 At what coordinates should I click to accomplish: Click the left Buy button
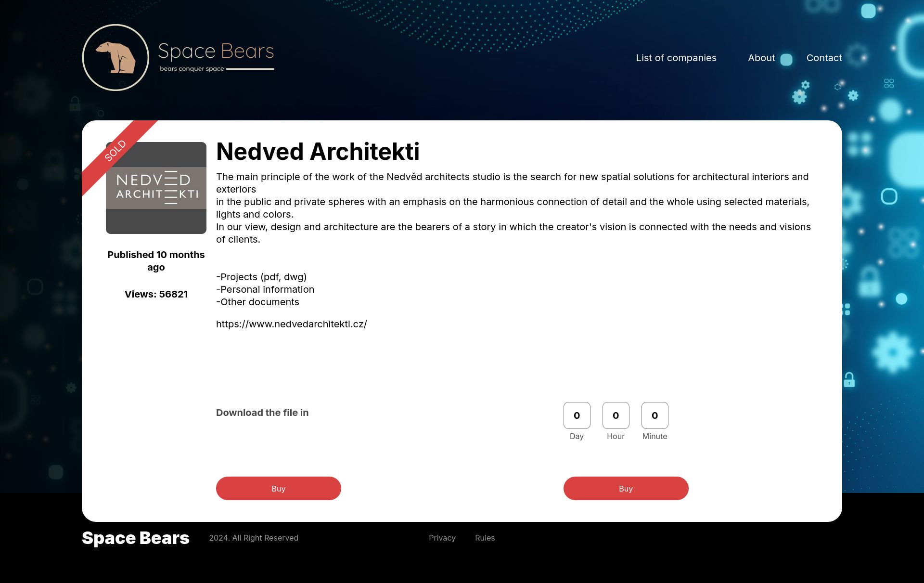point(279,488)
